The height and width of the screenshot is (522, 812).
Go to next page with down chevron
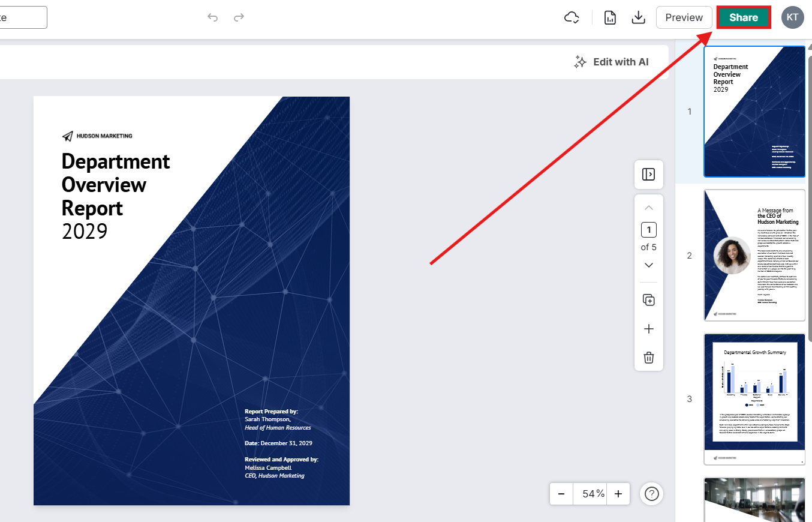[648, 265]
